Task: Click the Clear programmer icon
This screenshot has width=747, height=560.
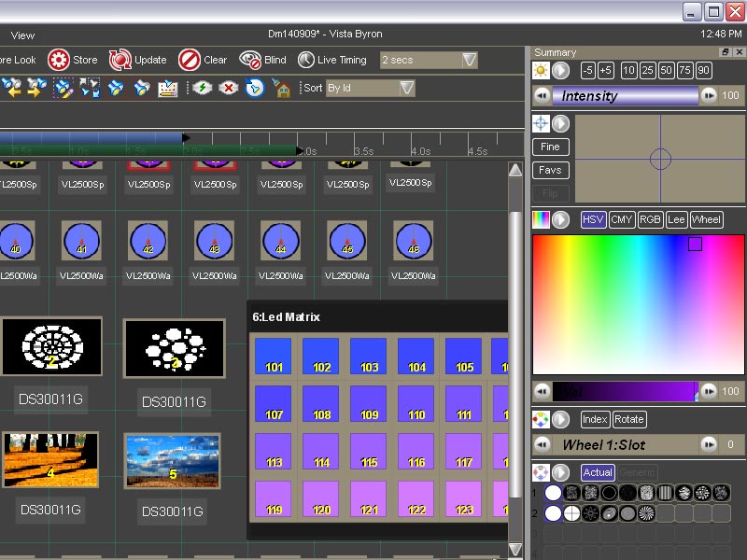Action: click(190, 60)
